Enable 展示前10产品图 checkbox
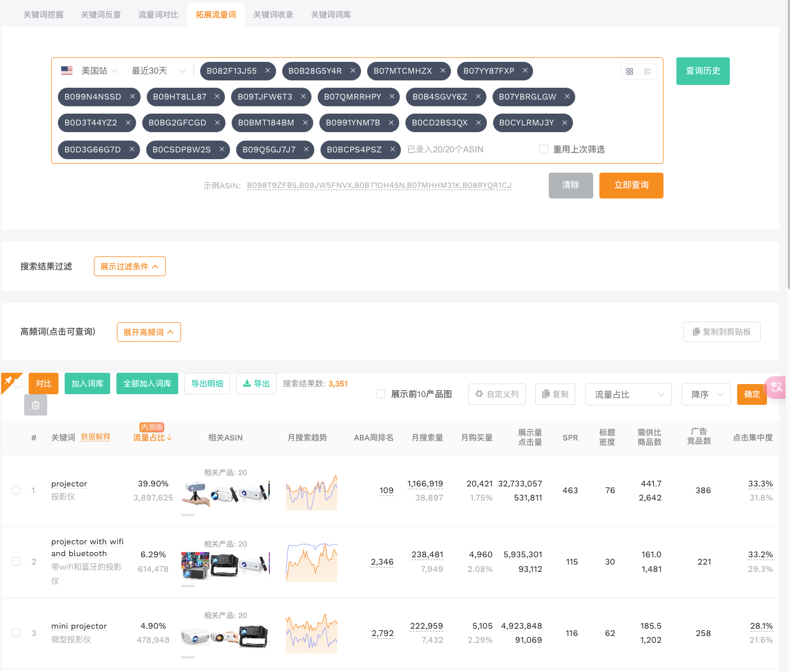This screenshot has width=790, height=672. point(381,394)
